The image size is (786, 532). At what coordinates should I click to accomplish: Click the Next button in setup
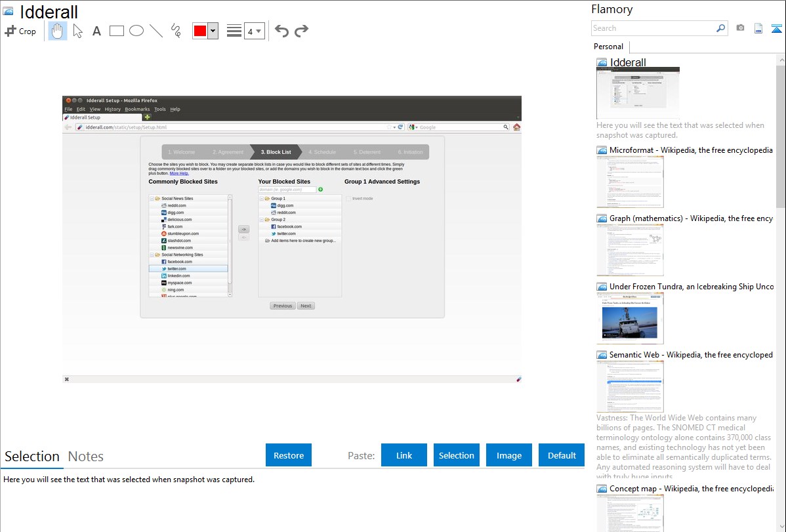pos(306,306)
